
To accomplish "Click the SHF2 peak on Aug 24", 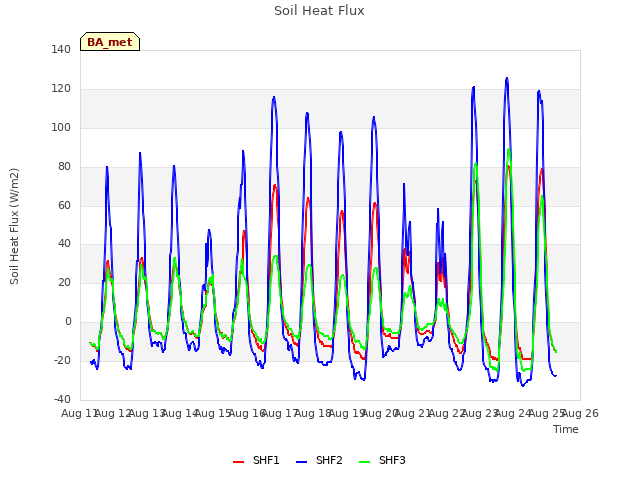I will pyautogui.click(x=507, y=78).
